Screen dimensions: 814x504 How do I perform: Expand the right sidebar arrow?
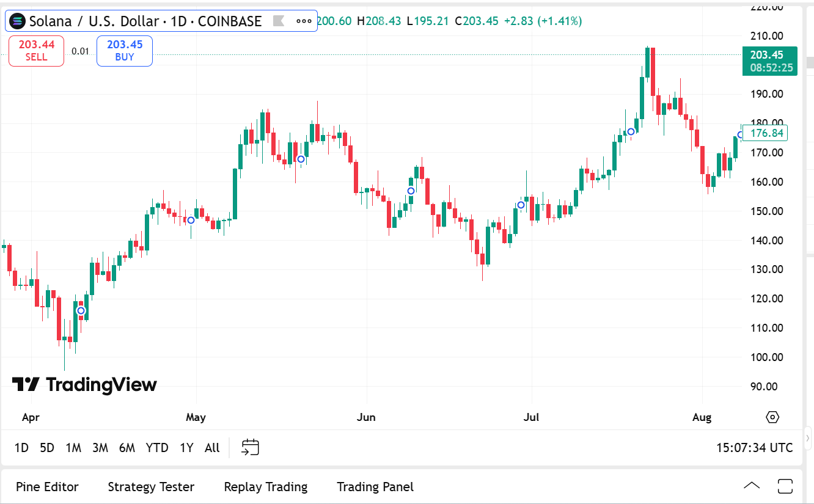tap(807, 438)
